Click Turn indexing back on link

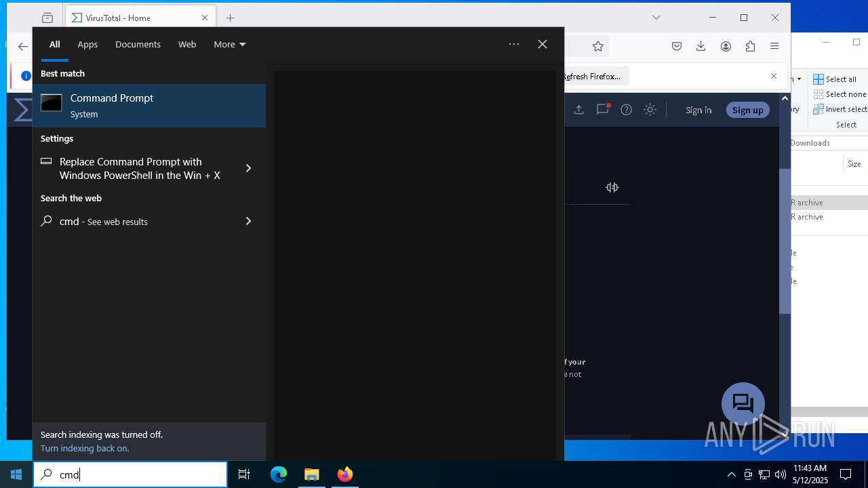tap(85, 448)
